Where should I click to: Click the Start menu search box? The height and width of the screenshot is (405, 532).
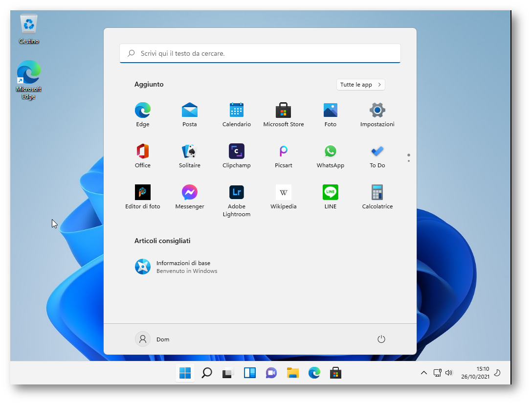[260, 53]
